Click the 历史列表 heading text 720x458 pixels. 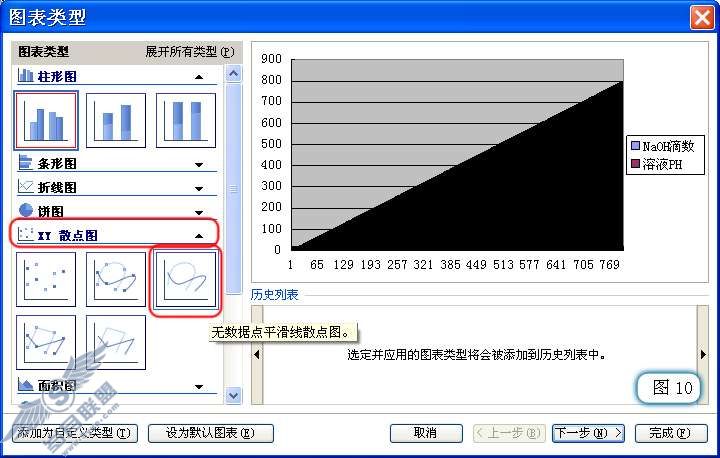(x=275, y=294)
